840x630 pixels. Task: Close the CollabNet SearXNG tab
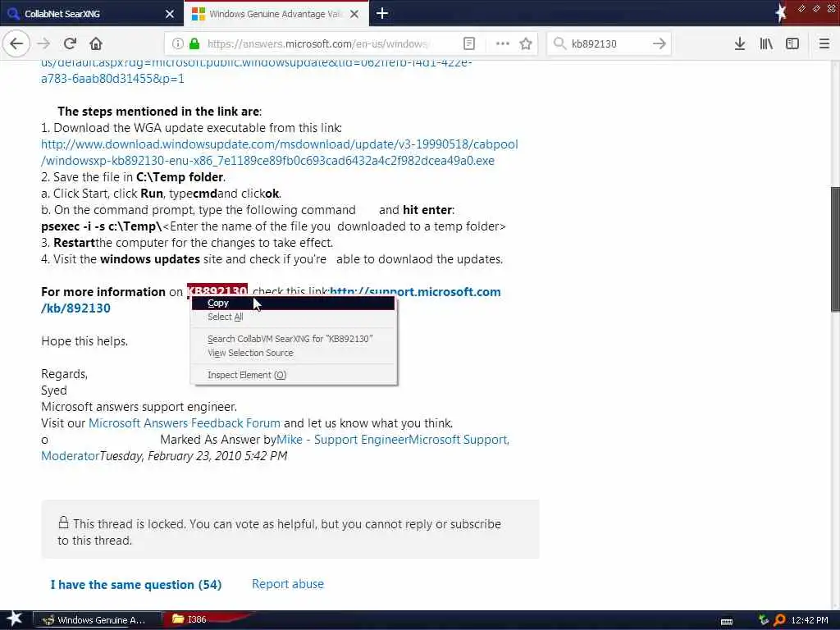click(170, 14)
